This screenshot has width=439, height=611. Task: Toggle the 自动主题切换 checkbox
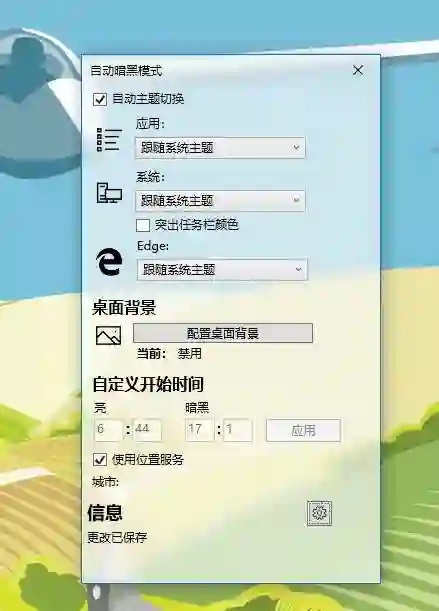point(100,99)
